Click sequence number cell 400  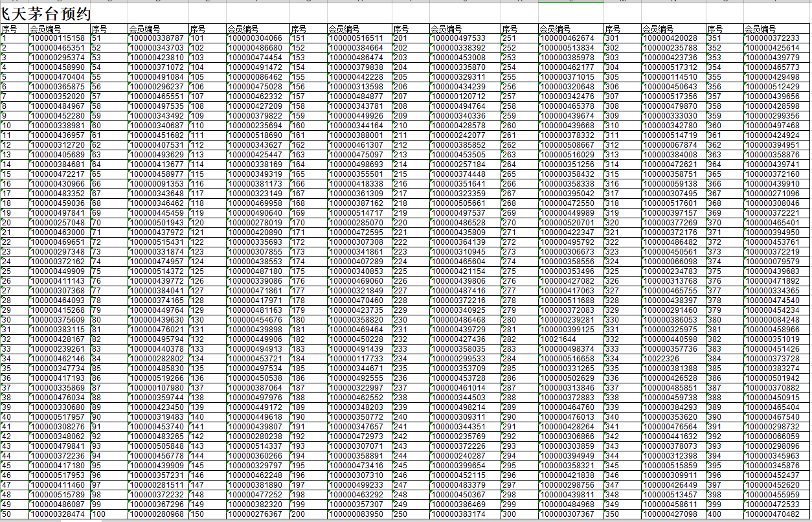pyautogui.click(x=716, y=514)
